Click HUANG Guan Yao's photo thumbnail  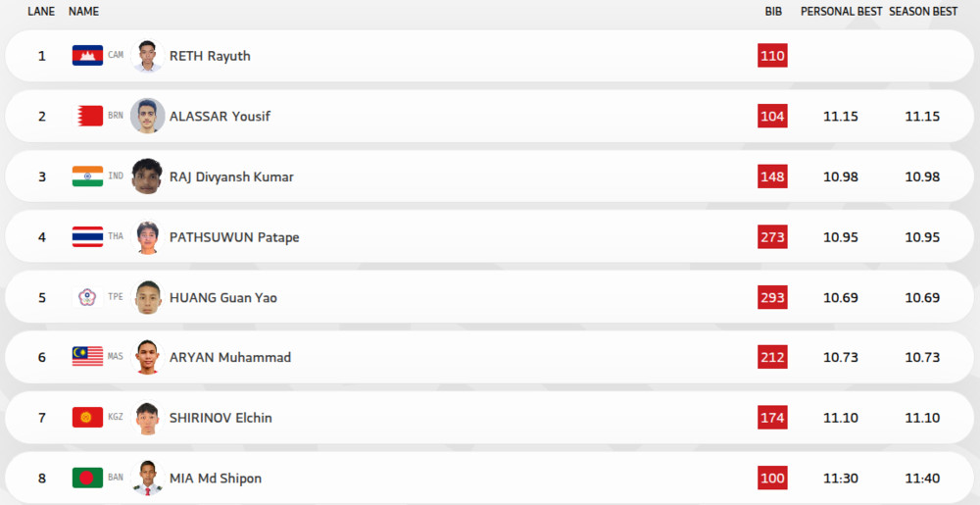146,297
